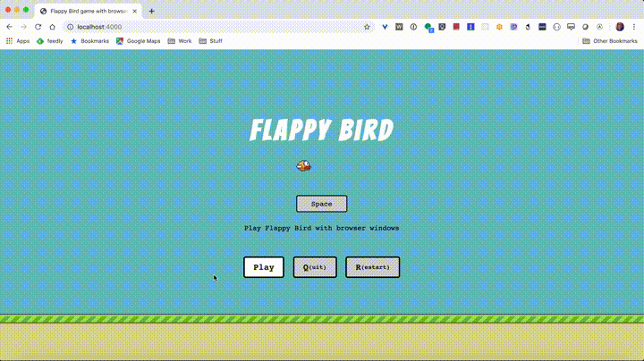Expand the Work bookmarks folder
The height and width of the screenshot is (361, 644).
pyautogui.click(x=180, y=41)
